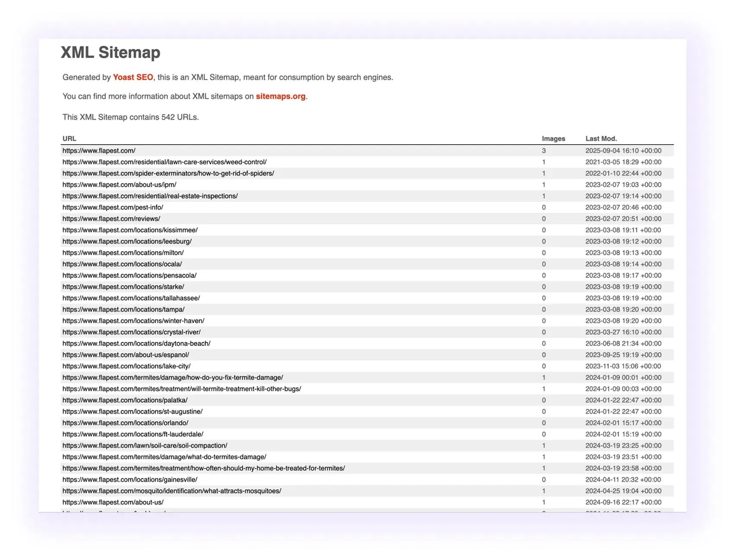Open the locations/ft-lauderdale/ URL
Image resolution: width=734 pixels, height=560 pixels.
(x=133, y=434)
